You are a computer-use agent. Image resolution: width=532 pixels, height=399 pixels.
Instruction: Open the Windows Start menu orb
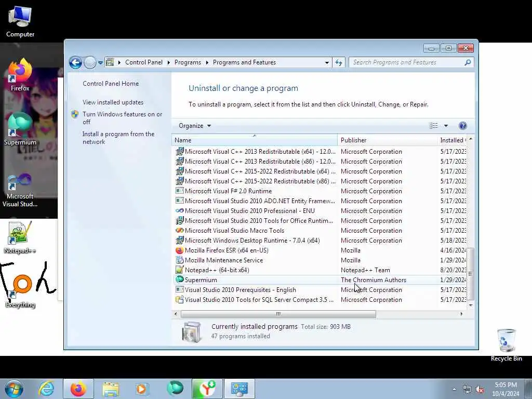14,389
